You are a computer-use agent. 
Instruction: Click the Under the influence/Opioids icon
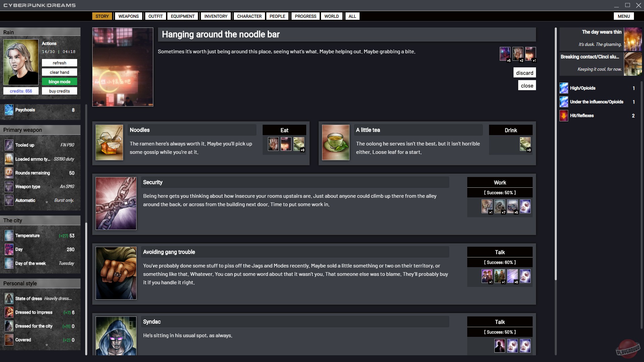pos(564,102)
